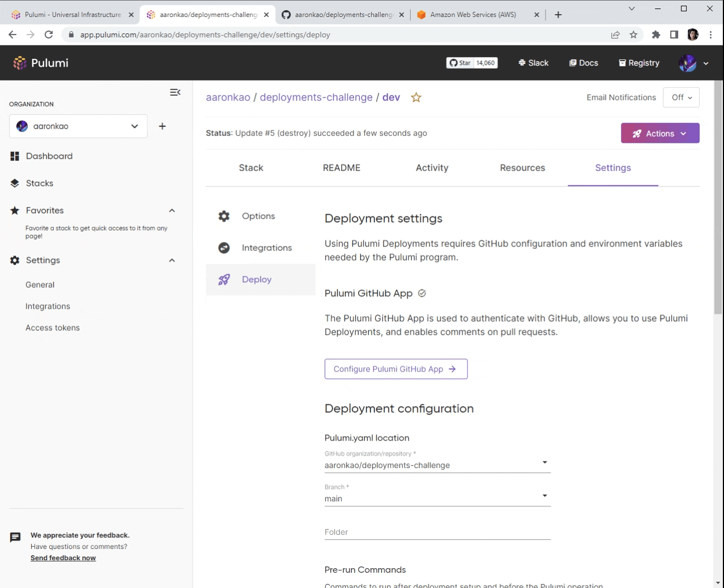Open General settings in sidebar
Viewport: 724px width, 588px height.
[40, 285]
